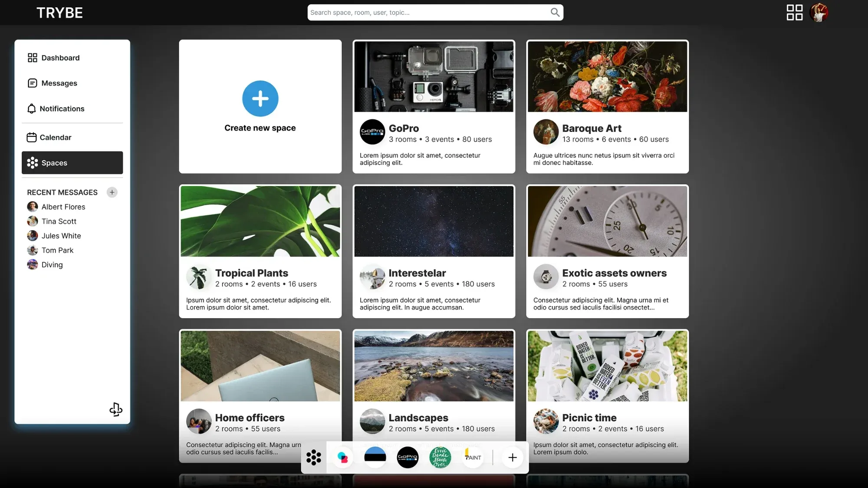Screen dimensions: 868x488
Task: Click the Tropical Plants palm avatar
Action: [199, 277]
